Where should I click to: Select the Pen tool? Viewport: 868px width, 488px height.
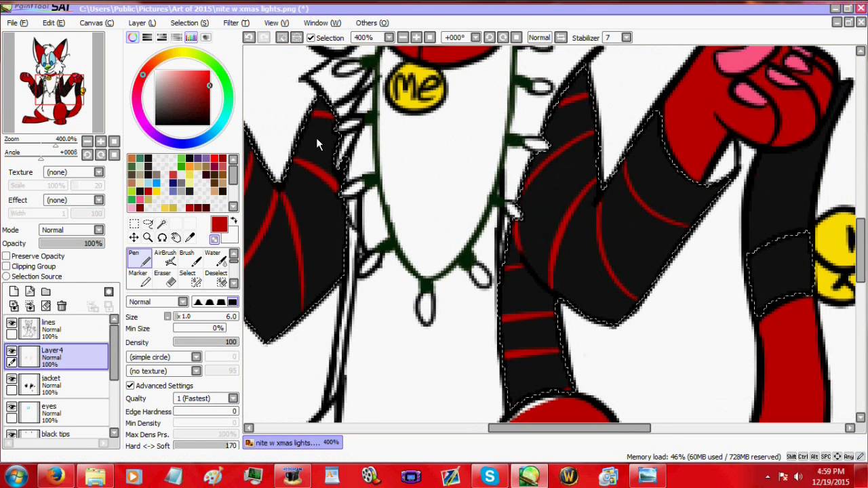tap(139, 258)
